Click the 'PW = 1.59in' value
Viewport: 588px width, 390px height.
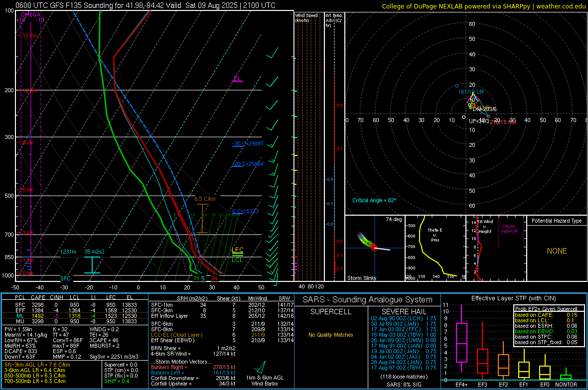[x=18, y=329]
